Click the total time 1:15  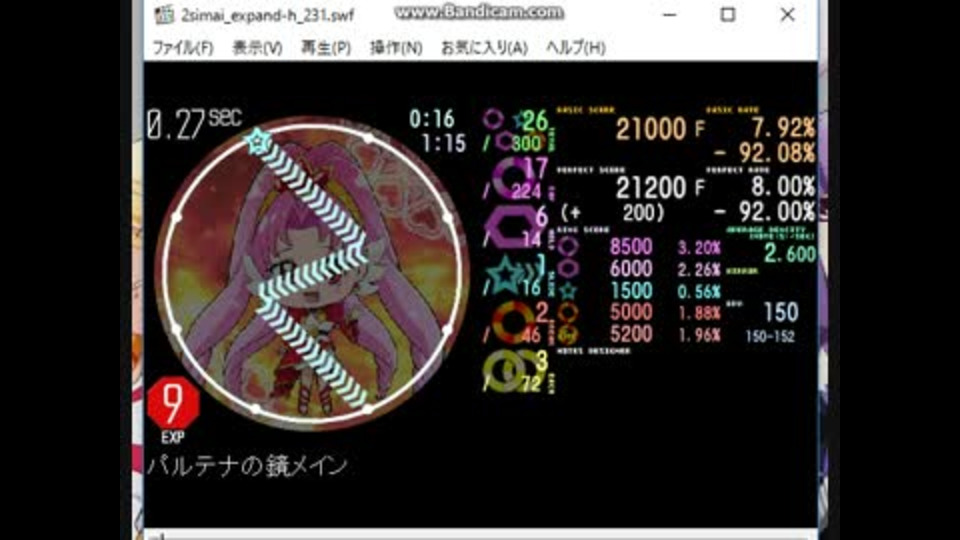443,143
